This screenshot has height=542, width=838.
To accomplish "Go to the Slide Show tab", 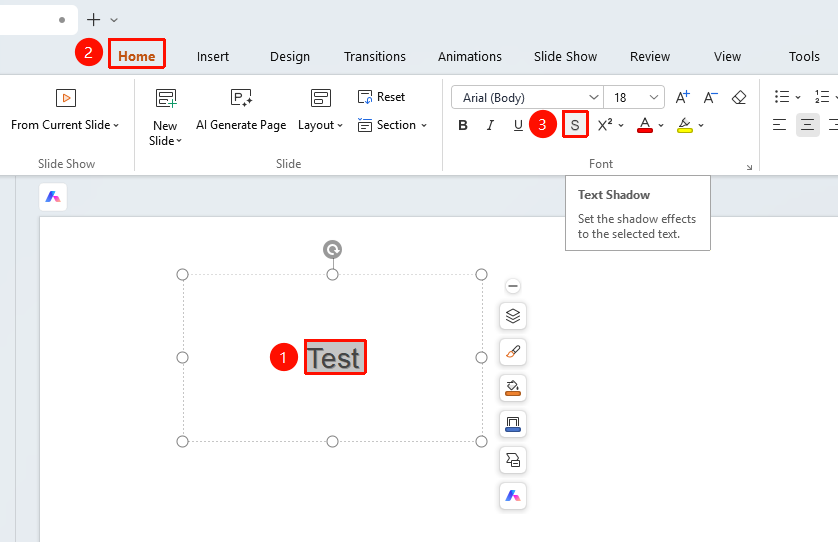I will pyautogui.click(x=565, y=56).
